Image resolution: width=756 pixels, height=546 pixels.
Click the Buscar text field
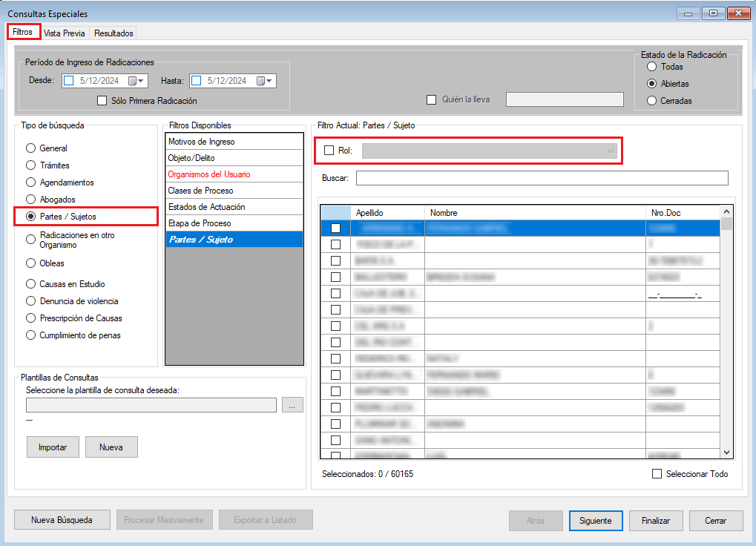click(x=542, y=178)
